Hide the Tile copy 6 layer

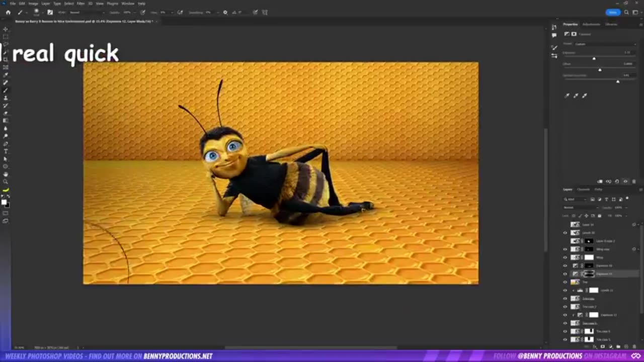coord(565,331)
